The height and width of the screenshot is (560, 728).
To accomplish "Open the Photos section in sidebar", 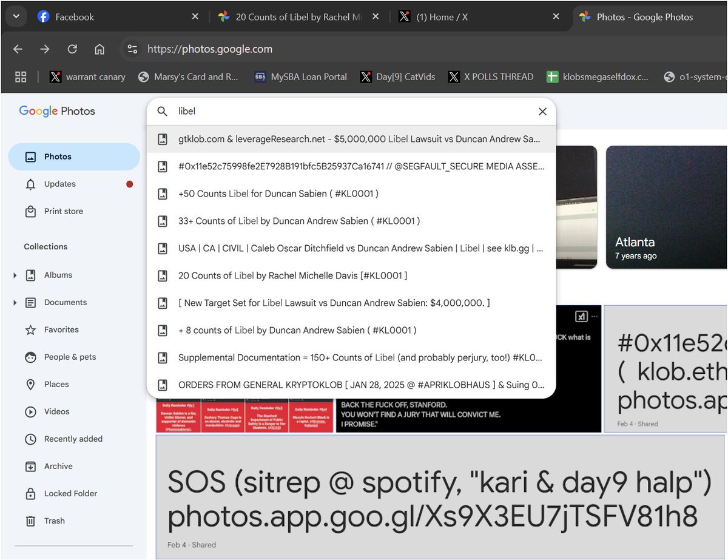I will coord(74,157).
